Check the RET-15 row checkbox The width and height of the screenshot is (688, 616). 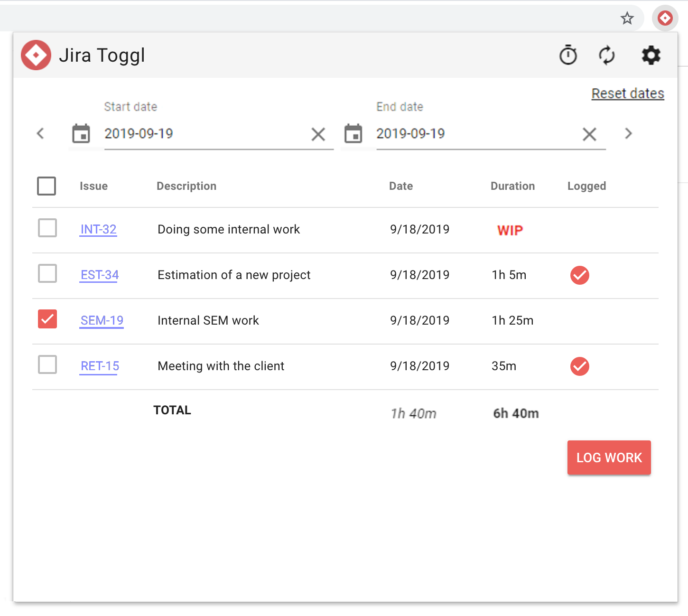pos(47,364)
